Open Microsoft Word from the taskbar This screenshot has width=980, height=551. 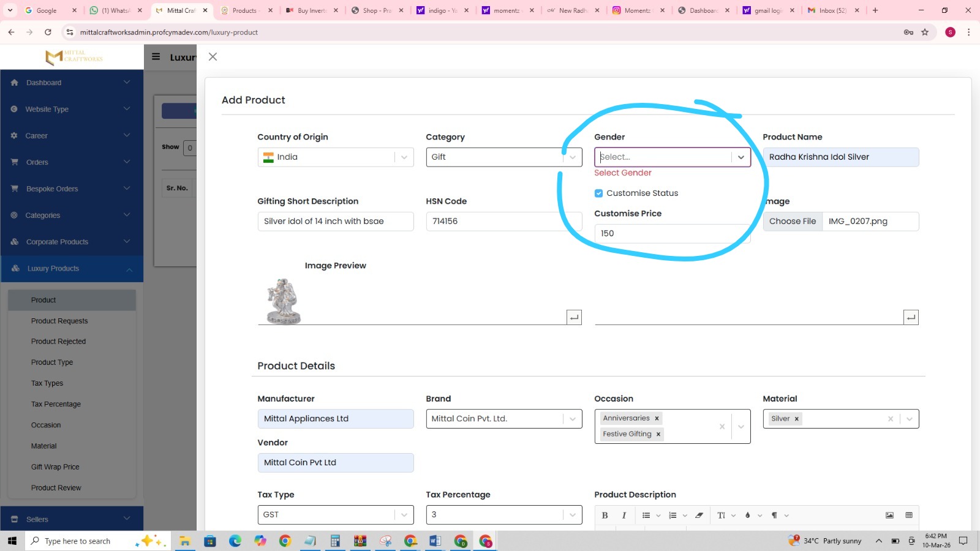click(x=435, y=541)
